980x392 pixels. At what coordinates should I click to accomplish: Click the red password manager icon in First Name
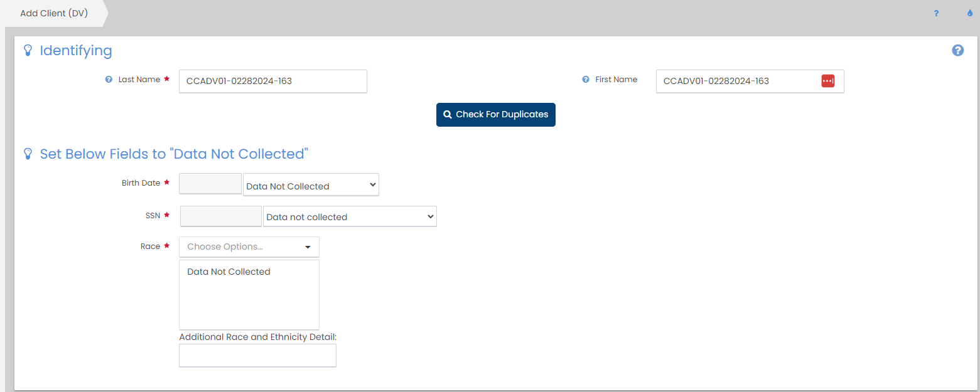pos(827,81)
